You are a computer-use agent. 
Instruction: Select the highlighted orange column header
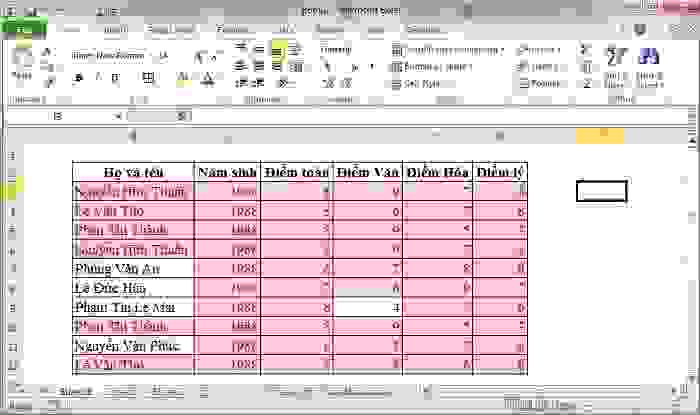(x=600, y=136)
